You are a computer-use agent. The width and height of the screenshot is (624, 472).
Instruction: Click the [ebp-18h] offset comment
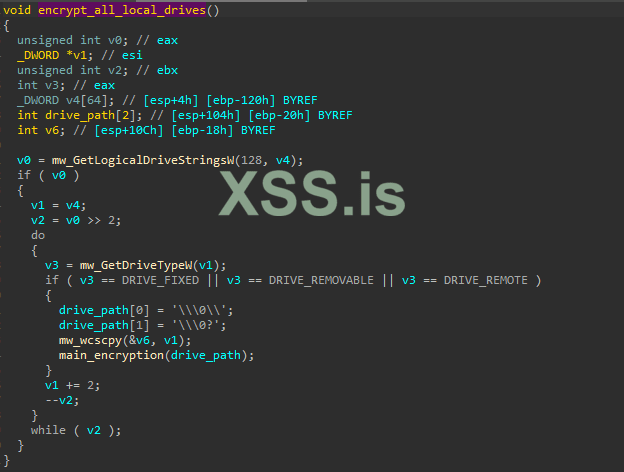[x=202, y=131]
